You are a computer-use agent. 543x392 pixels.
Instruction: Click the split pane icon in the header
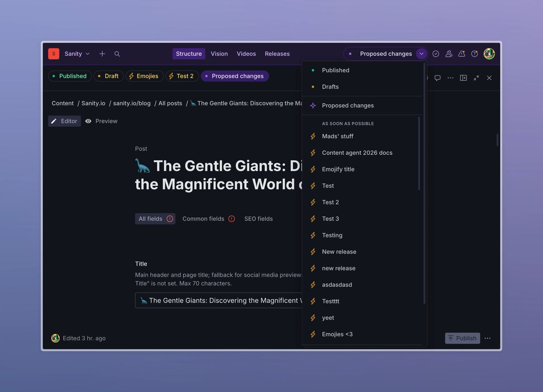point(463,77)
